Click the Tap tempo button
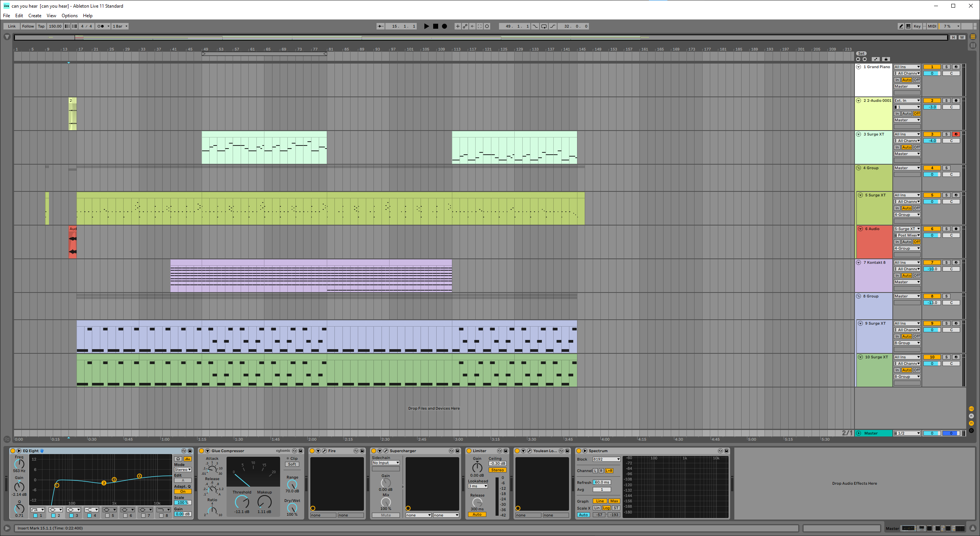 tap(41, 26)
